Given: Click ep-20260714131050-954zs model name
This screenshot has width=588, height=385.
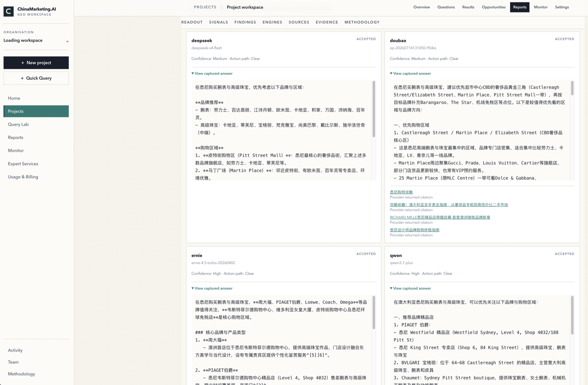Looking at the screenshot, I should 413,48.
